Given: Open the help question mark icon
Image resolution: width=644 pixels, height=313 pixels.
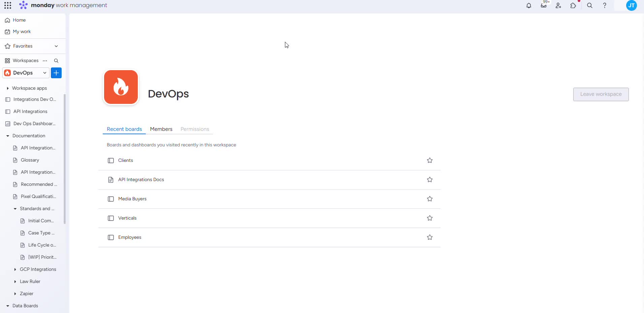Looking at the screenshot, I should point(605,5).
